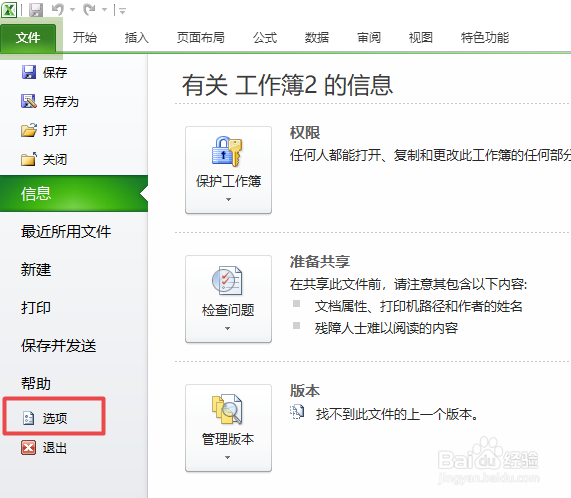Open the 保存并发送 section
This screenshot has height=498, width=571.
click(x=59, y=346)
